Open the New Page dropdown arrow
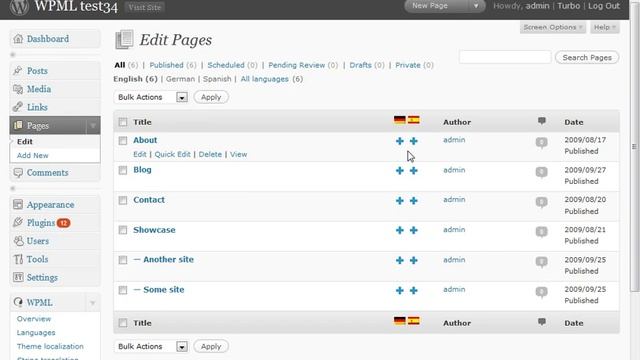 [x=476, y=6]
